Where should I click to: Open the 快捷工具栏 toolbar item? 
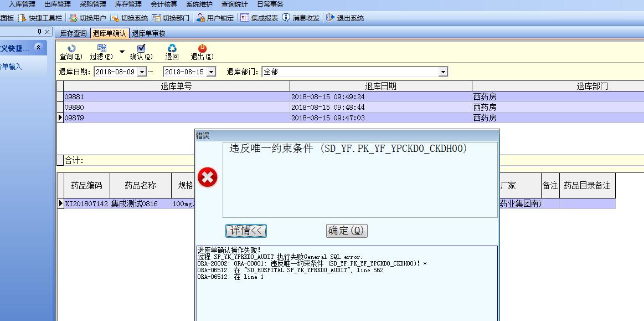point(40,18)
